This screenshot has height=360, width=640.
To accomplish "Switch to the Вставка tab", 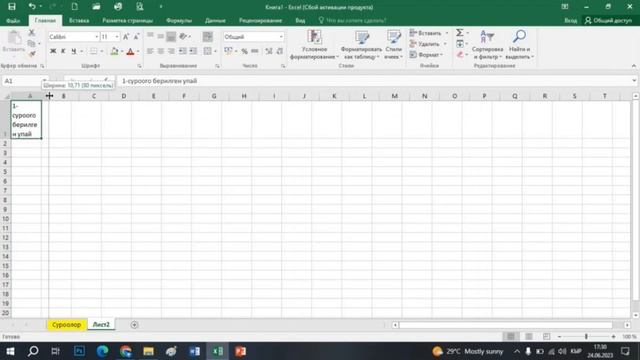I will coord(79,20).
